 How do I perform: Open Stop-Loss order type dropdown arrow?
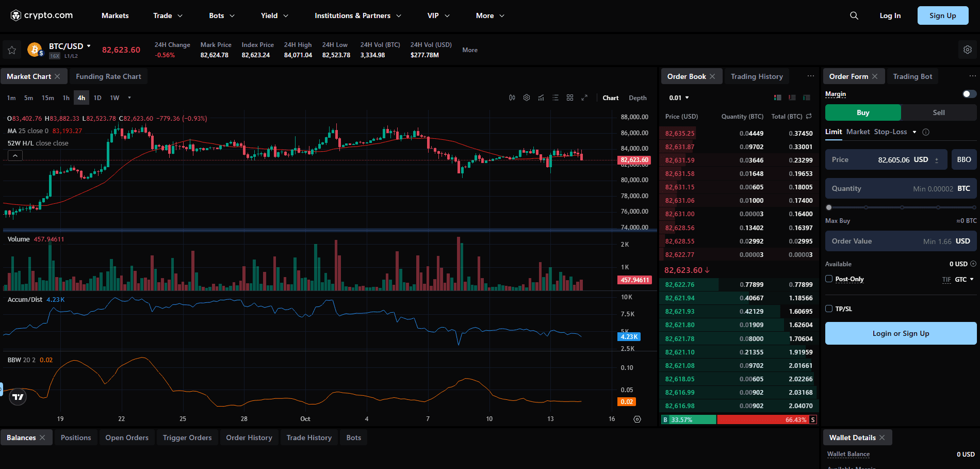point(914,132)
